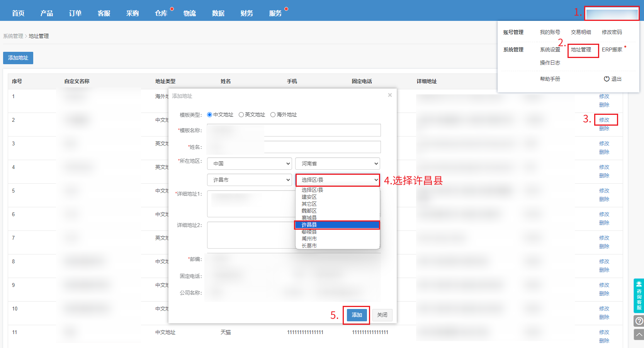Click 地址管理 in the account menu
This screenshot has width=644, height=348.
click(581, 49)
